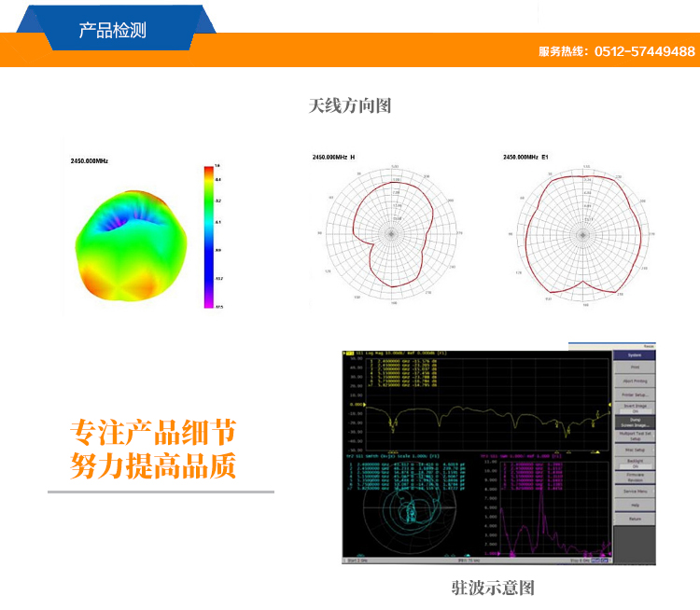Expand the Service Menu submenu
This screenshot has height=610, width=700.
coord(634,491)
